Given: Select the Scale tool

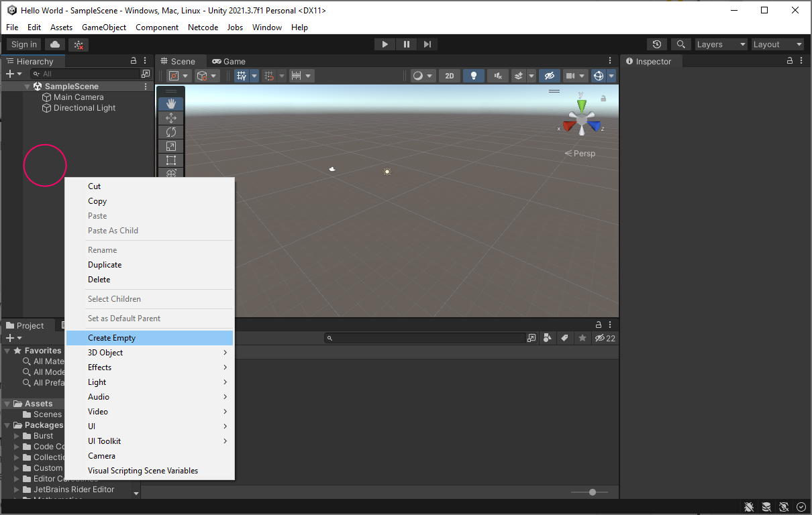Looking at the screenshot, I should point(170,146).
